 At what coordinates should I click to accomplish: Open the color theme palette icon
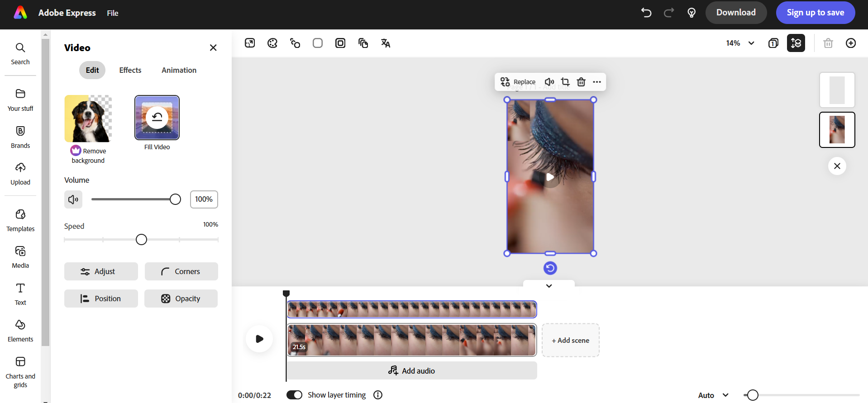[272, 43]
